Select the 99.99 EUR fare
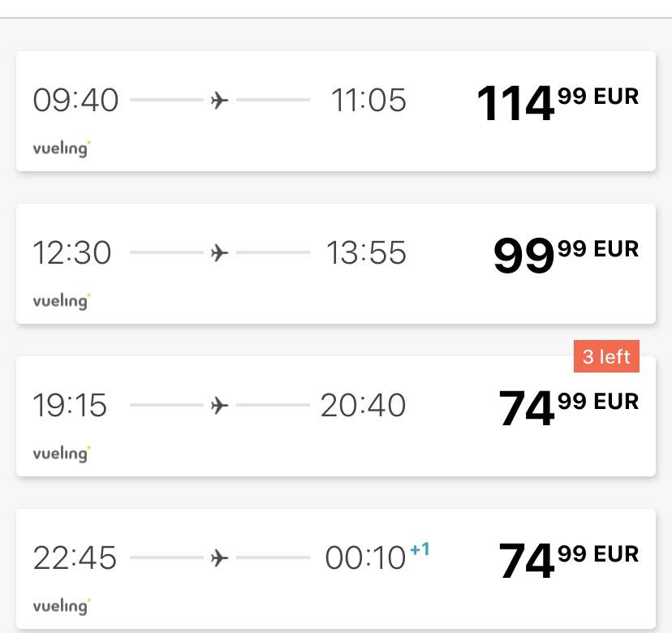672x633 pixels. click(x=566, y=256)
